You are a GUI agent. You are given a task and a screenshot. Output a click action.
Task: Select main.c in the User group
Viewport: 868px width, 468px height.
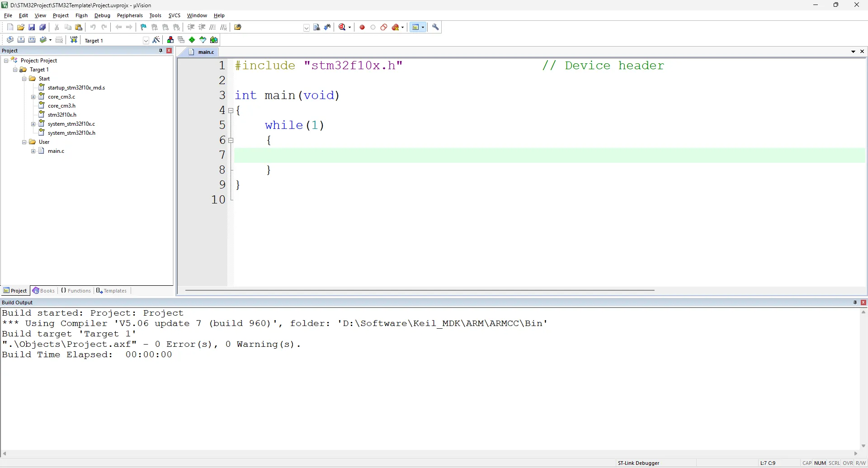coord(56,151)
